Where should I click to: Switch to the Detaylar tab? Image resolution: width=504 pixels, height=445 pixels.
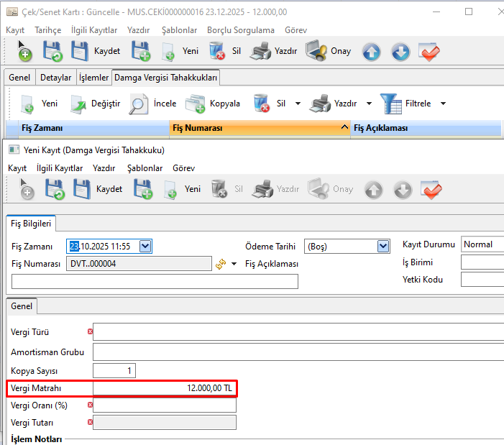(x=55, y=77)
